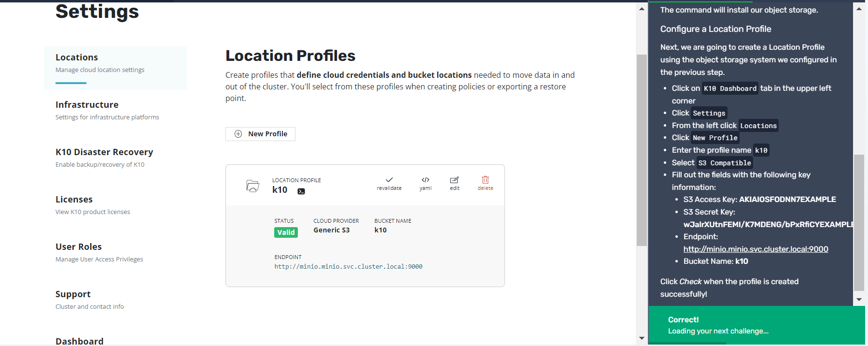Click the k10 location profile name

pos(280,190)
